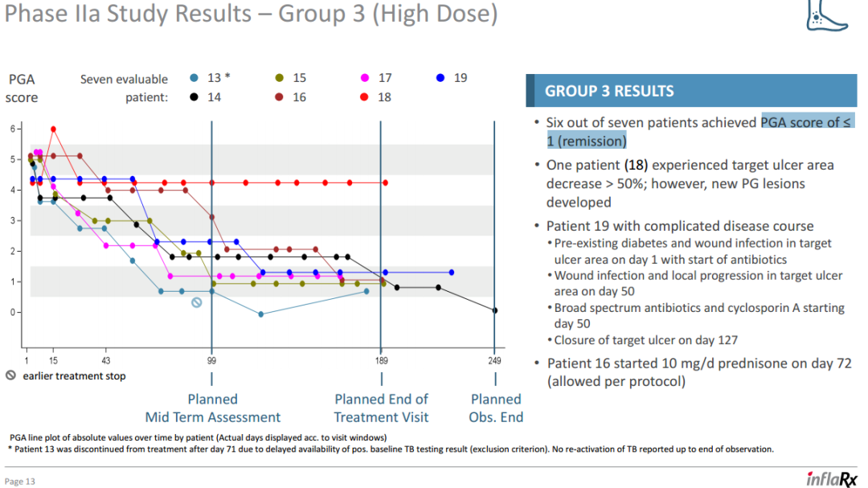Select patient 17 magenta legend dot
This screenshot has width=868, height=488.
[365, 78]
